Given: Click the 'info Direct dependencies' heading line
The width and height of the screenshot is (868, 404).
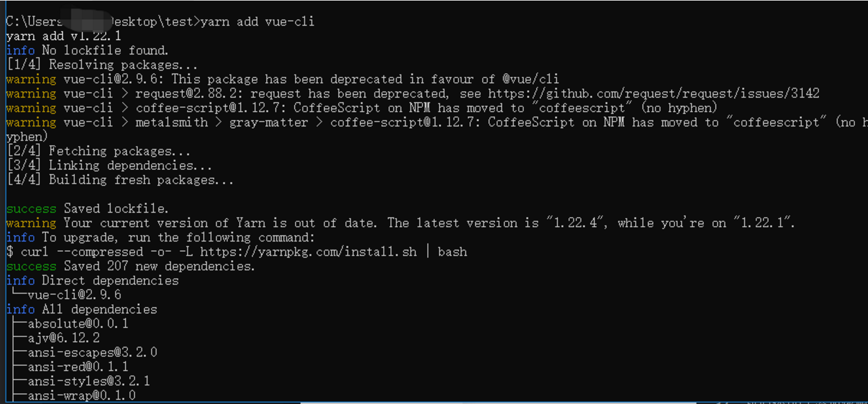Looking at the screenshot, I should 92,281.
